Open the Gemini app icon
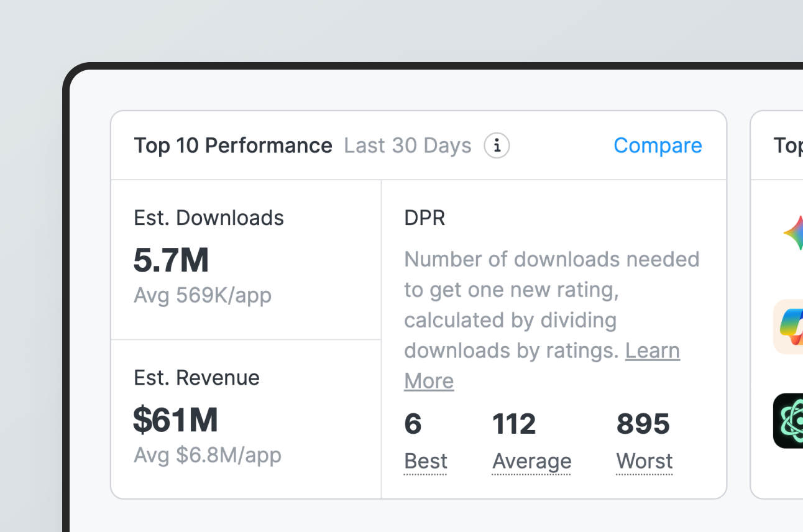Image resolution: width=803 pixels, height=532 pixels. tap(793, 233)
